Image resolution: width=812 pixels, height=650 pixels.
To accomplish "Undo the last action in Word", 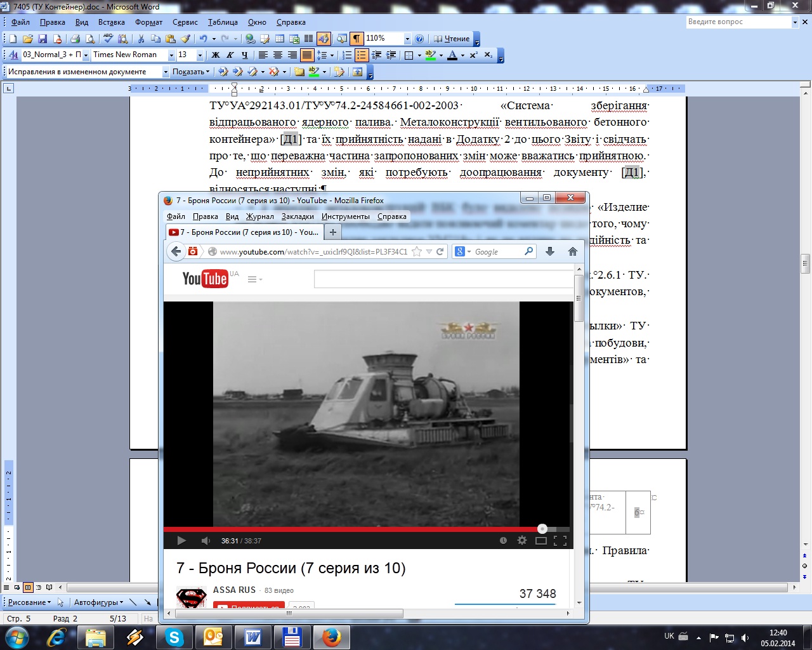I will tap(203, 39).
